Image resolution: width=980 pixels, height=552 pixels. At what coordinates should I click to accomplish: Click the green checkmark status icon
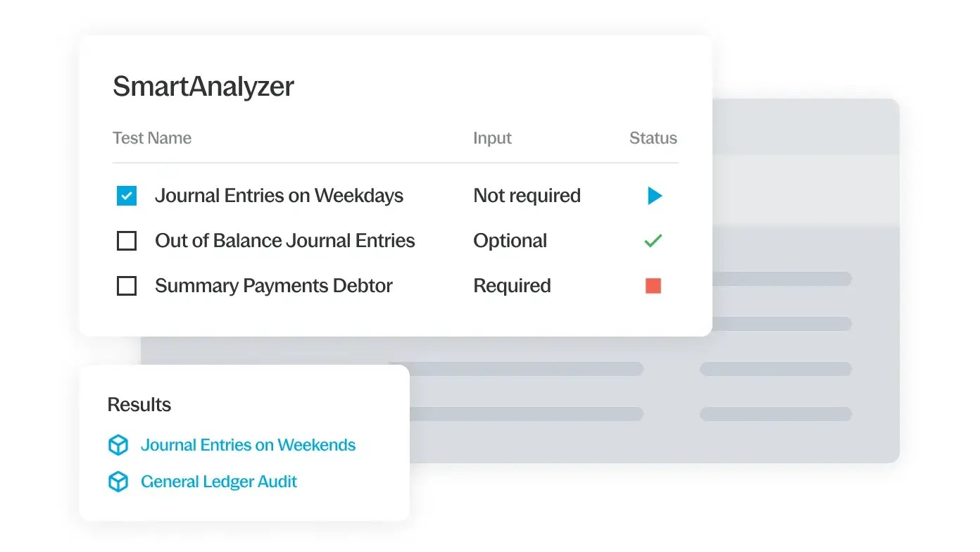653,241
